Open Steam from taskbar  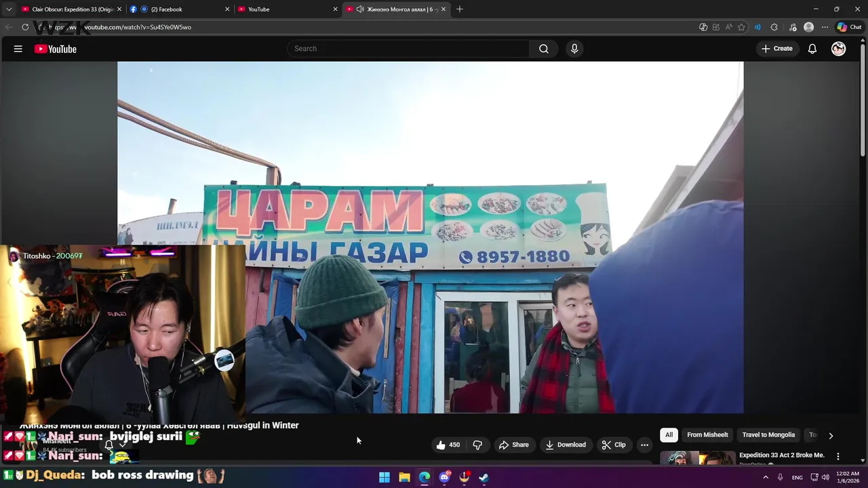[484, 477]
